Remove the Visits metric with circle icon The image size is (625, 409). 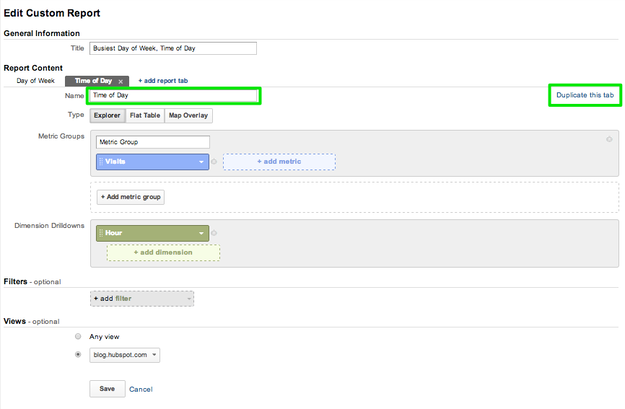click(215, 160)
